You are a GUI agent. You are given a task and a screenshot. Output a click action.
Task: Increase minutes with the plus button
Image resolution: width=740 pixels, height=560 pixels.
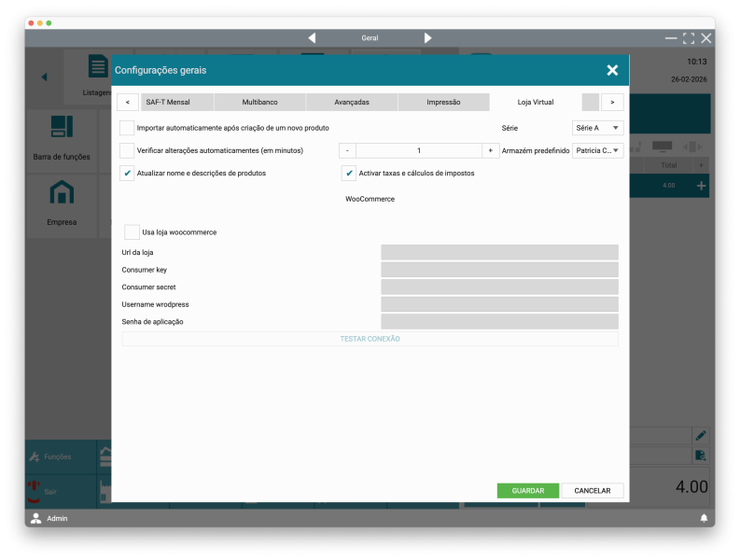point(490,150)
